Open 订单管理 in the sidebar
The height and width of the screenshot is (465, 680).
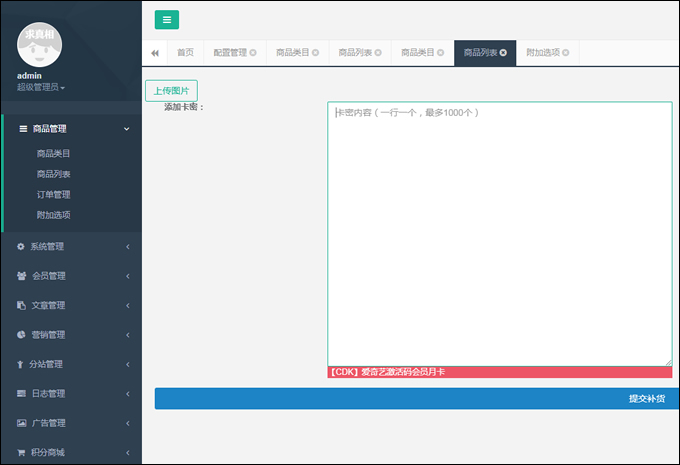point(53,194)
